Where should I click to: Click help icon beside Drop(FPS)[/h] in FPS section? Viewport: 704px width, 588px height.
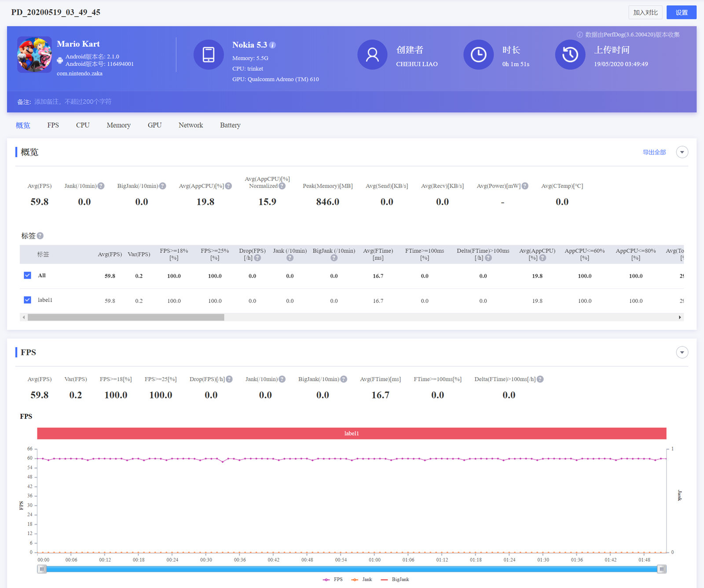pos(229,379)
